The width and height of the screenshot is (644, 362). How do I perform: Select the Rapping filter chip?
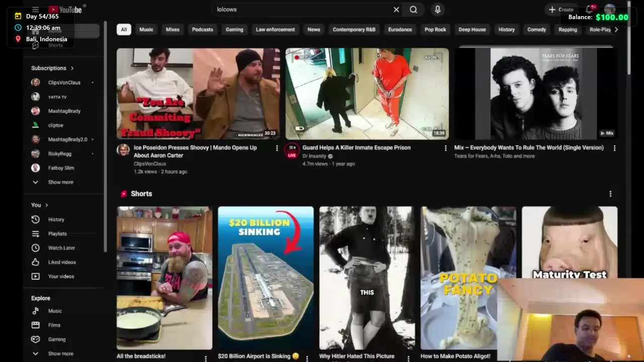pos(568,30)
